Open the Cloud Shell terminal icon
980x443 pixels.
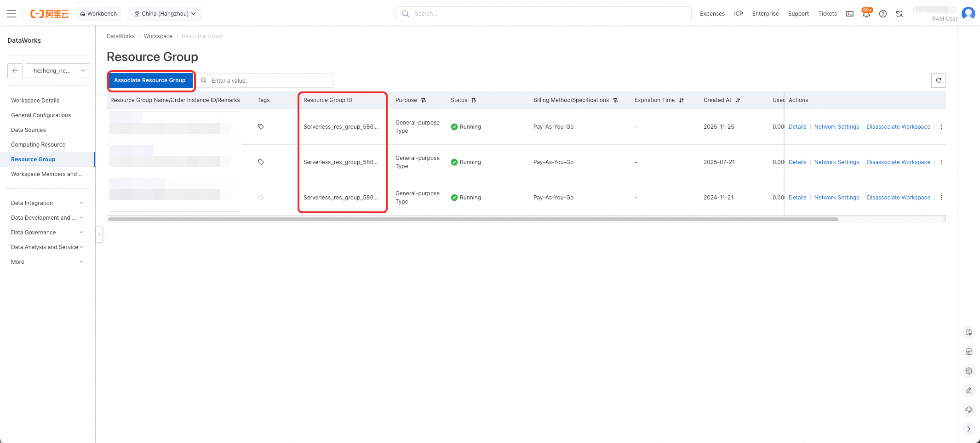coord(850,14)
